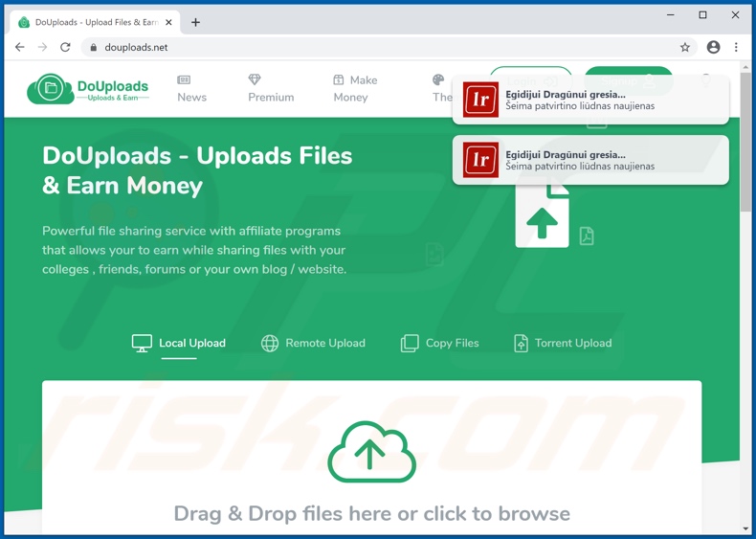Click the PDF file icon in the banner

(x=587, y=236)
